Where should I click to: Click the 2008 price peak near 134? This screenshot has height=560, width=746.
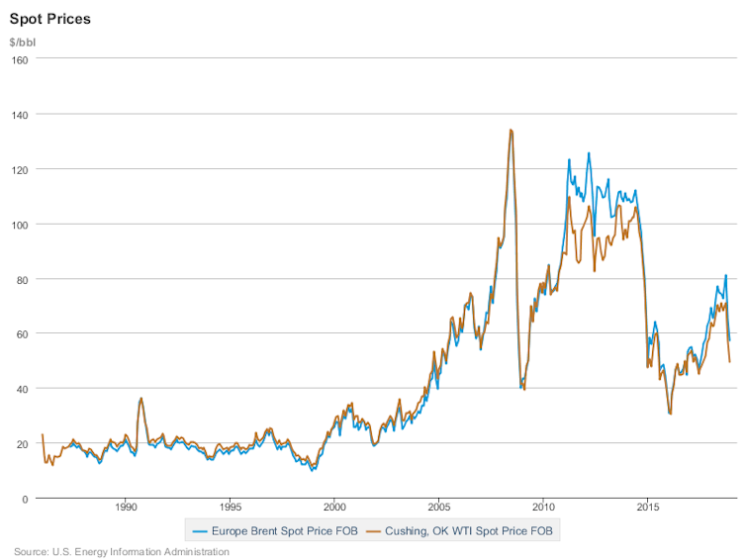click(511, 130)
